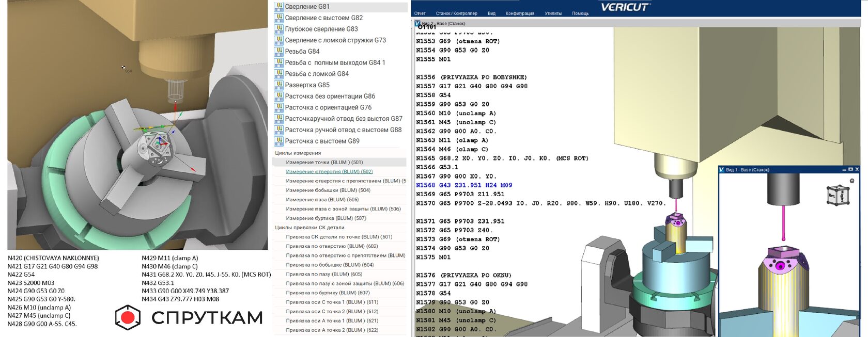
Task: Select Привязка по бобышке (BLUM) (604)
Action: click(x=330, y=265)
